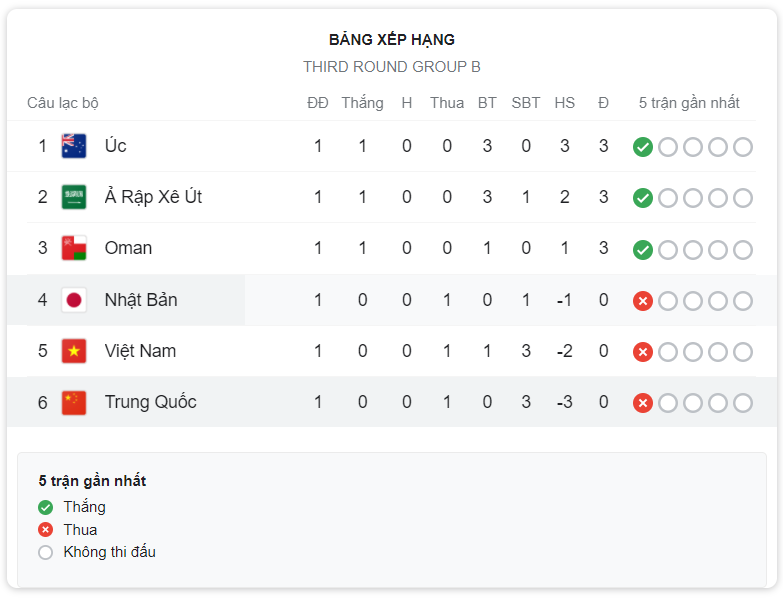Select the Trung Quốc team row name
Screen dimensions: 783x598
click(150, 402)
